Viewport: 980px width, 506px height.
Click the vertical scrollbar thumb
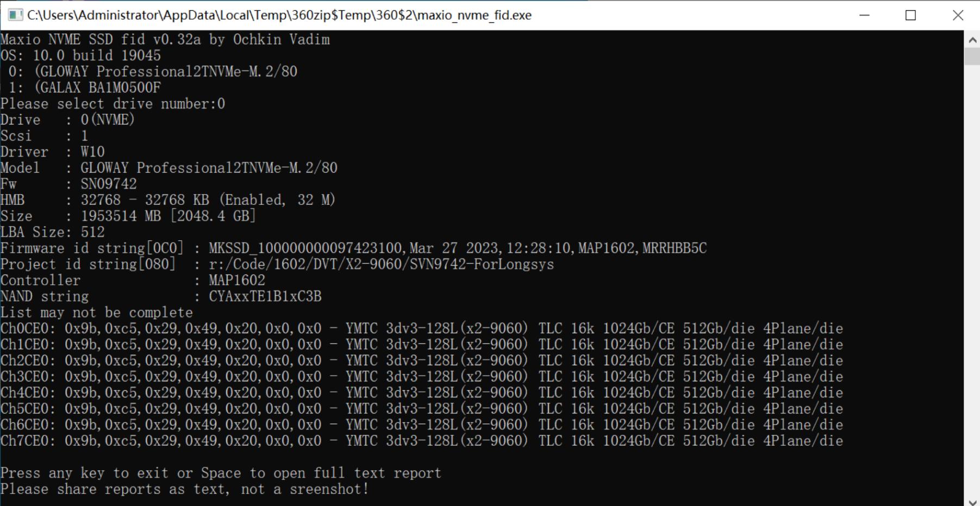click(972, 57)
